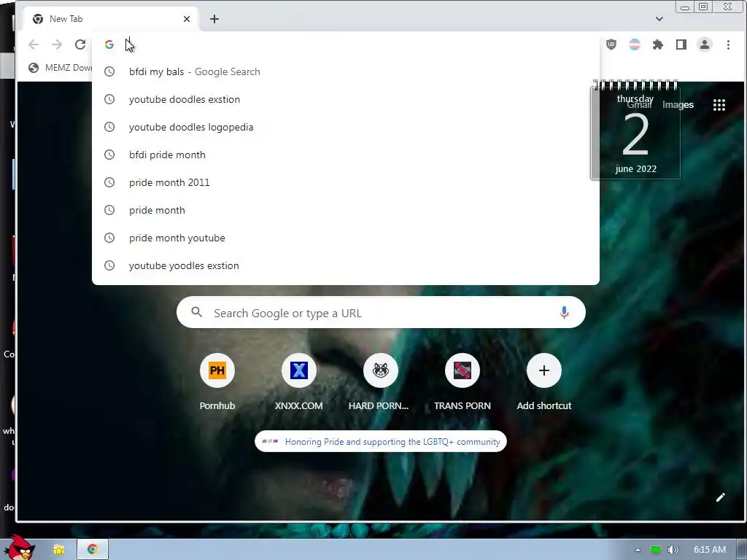The width and height of the screenshot is (747, 560).
Task: Open the MEMZ Download bookmark
Action: click(60, 68)
